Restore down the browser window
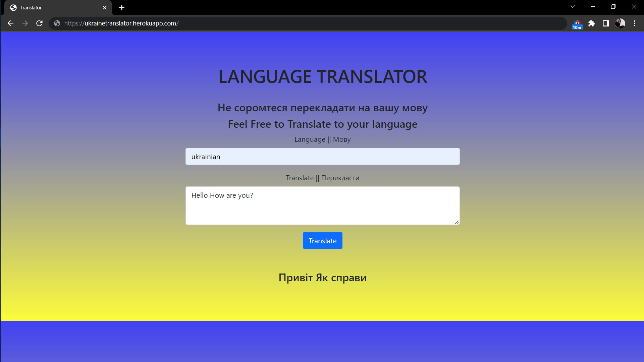This screenshot has height=362, width=644. pos(613,7)
